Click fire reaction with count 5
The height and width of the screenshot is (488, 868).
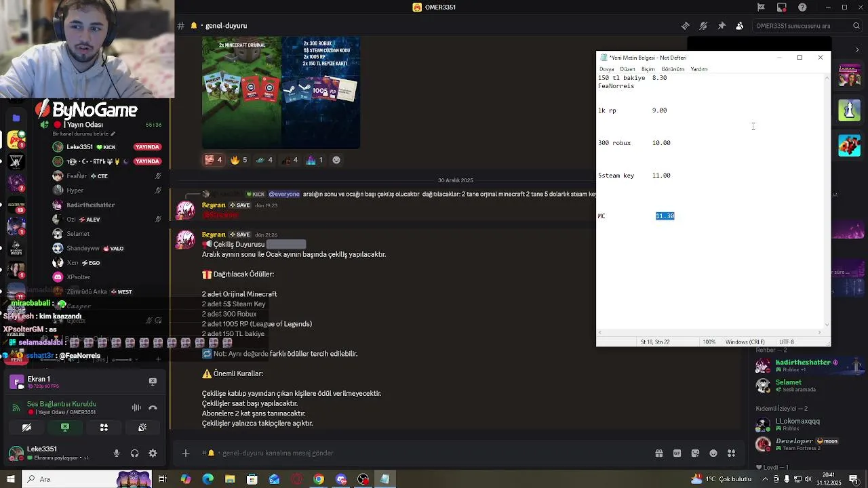239,160
